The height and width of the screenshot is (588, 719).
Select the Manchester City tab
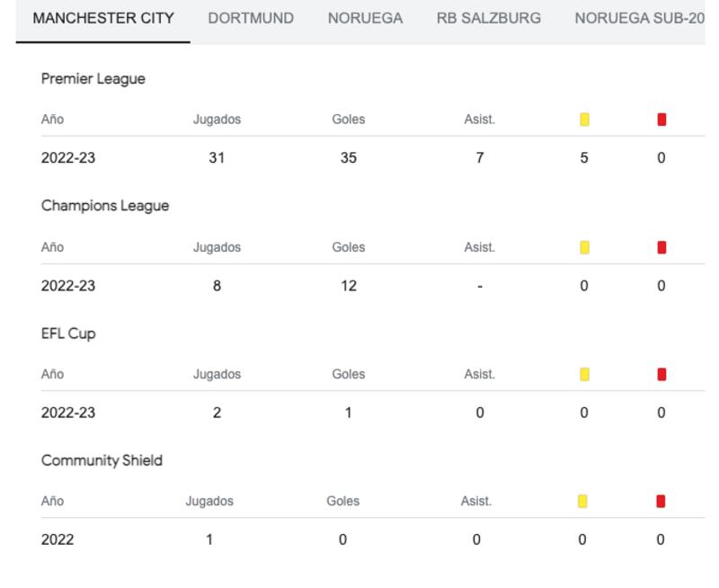coord(103,18)
